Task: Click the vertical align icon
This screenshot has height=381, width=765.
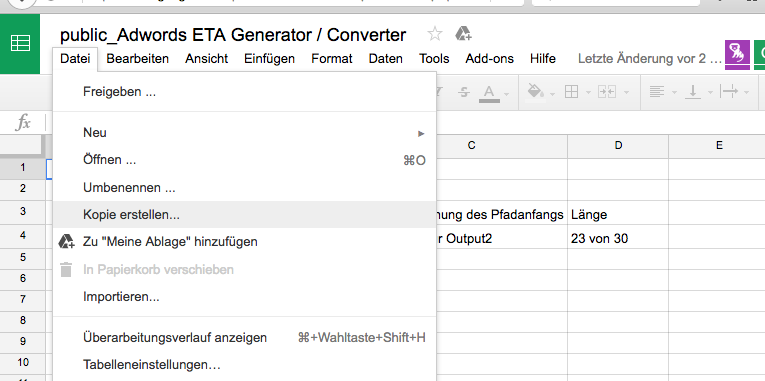Action: (x=692, y=92)
